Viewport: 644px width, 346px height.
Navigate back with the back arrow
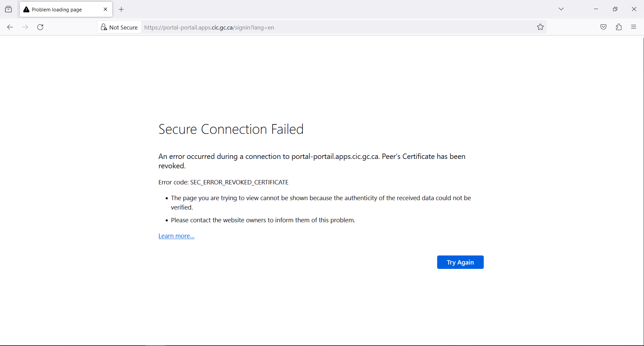pos(10,27)
